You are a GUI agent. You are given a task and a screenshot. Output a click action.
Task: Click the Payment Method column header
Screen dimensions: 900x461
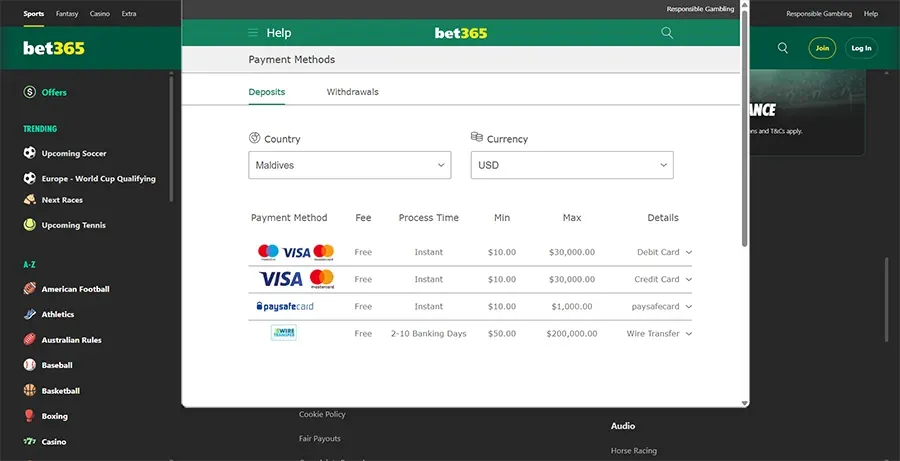coord(289,218)
